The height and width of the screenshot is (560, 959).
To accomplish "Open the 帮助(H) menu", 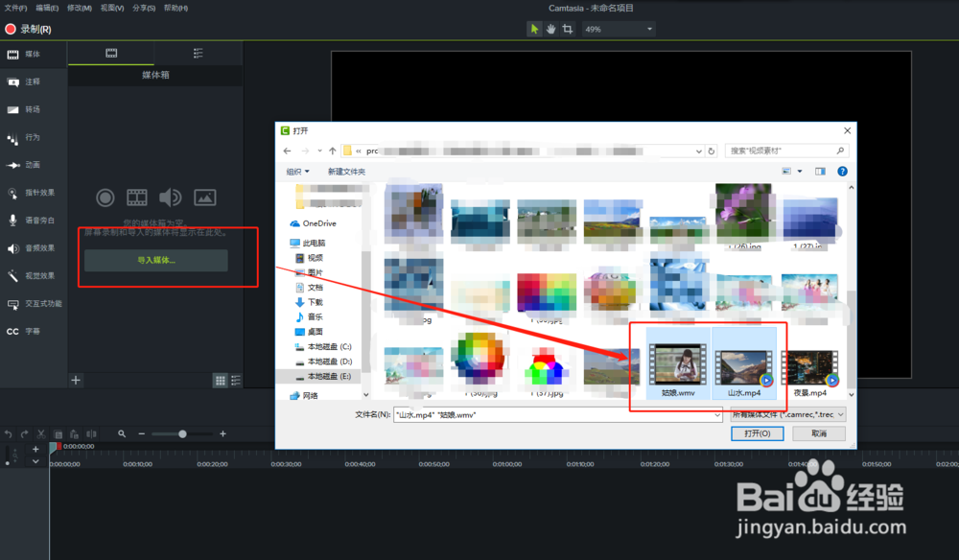I will (176, 8).
